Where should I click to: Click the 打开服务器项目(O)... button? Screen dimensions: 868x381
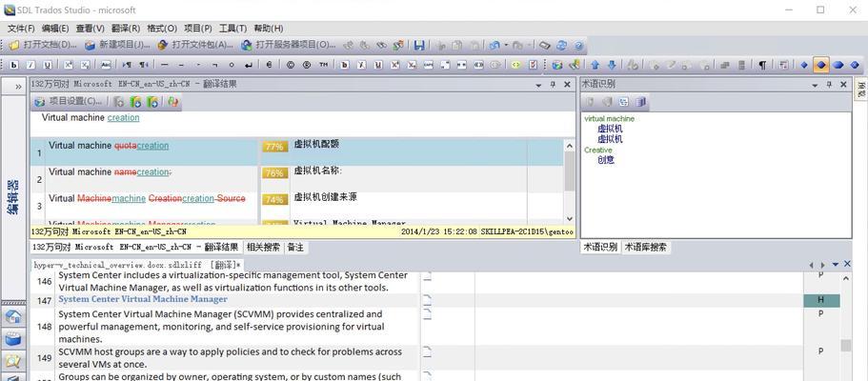point(289,46)
